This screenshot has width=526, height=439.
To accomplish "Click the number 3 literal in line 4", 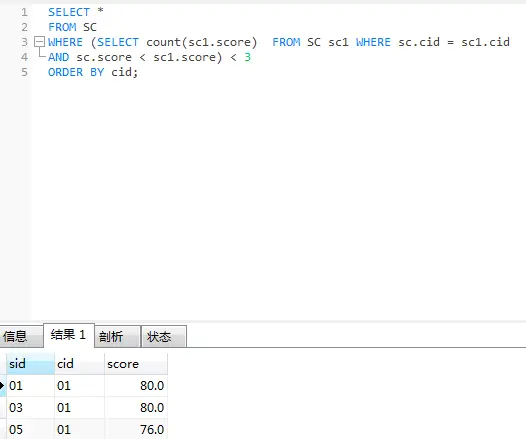I will pos(247,57).
